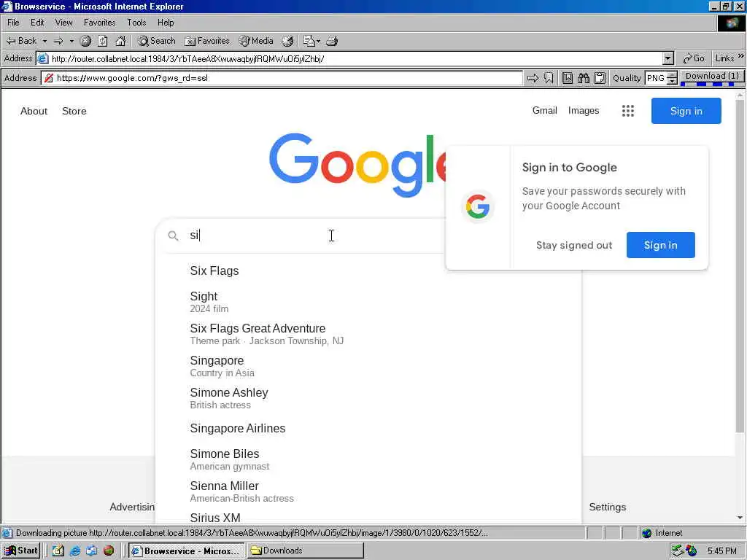
Task: Open the Favorites pane button
Action: point(207,41)
